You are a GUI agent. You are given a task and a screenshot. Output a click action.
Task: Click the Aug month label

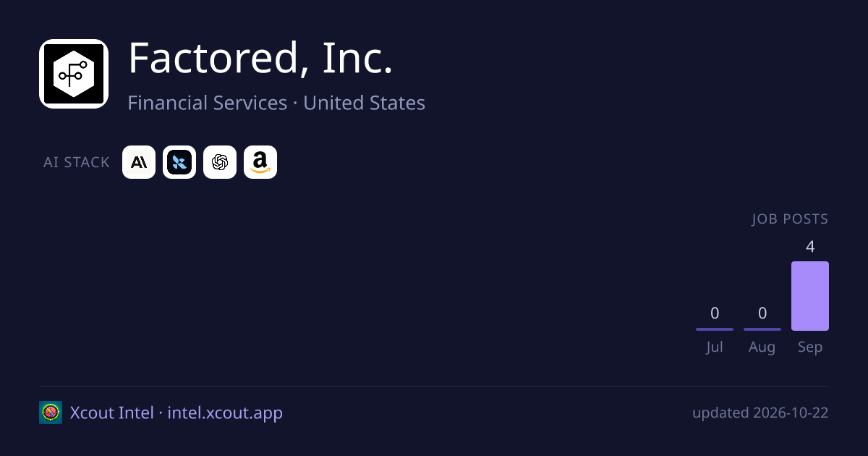pos(762,347)
